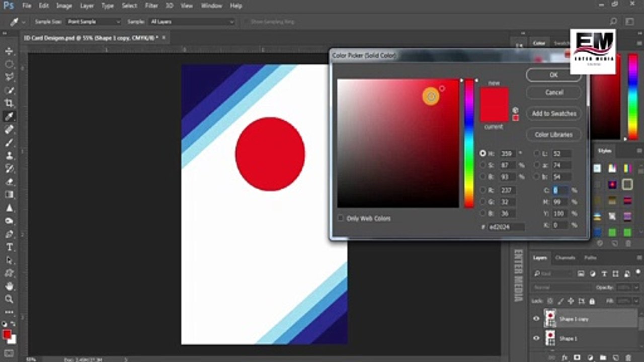Image resolution: width=644 pixels, height=362 pixels.
Task: Open the workspace switcher in options bar
Action: 629,22
